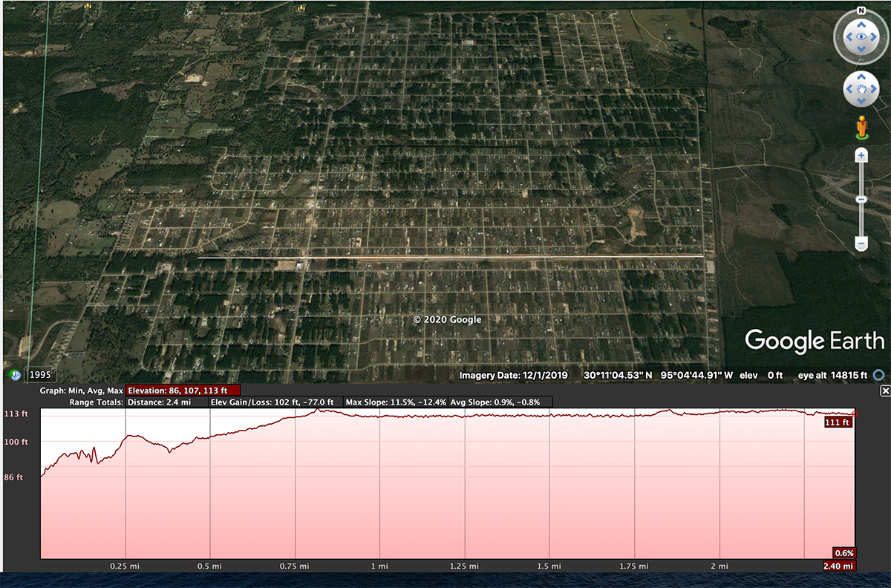Click the elev 0 ft status readout
Screen dimensions: 891x588
pos(761,376)
